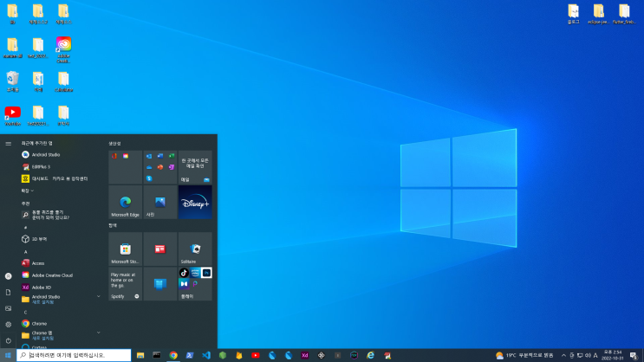
Task: Open the taskbar clock and date
Action: (x=613, y=355)
